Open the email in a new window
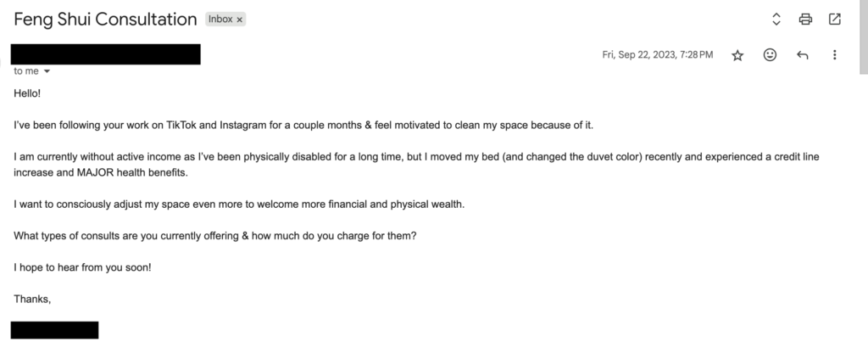The width and height of the screenshot is (868, 359). point(834,20)
